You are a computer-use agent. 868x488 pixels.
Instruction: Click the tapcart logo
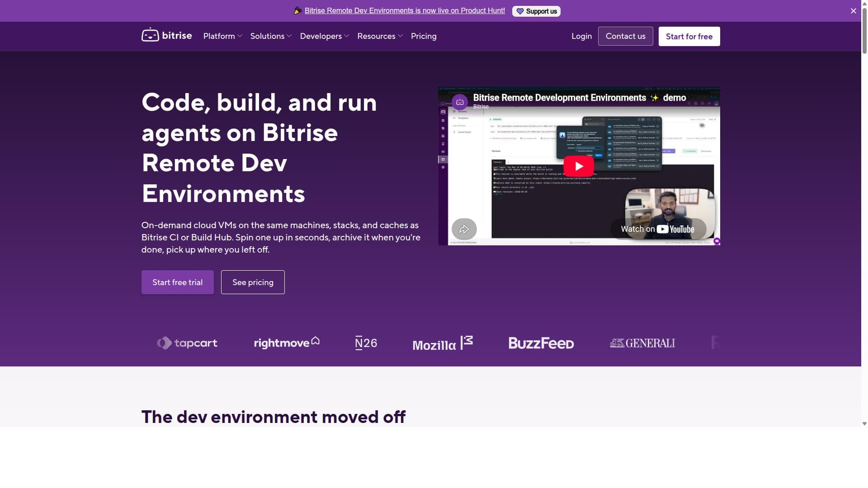[x=187, y=343]
